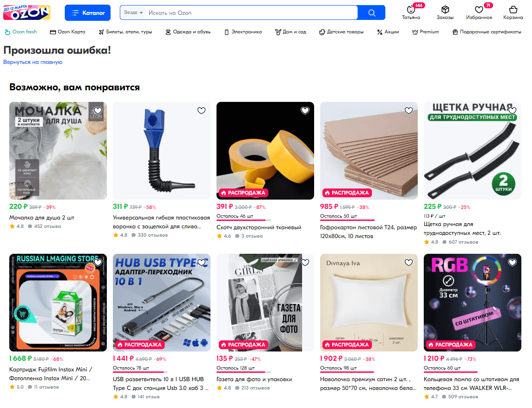Open Электроника category
The width and height of the screenshot is (532, 408).
[x=243, y=32]
